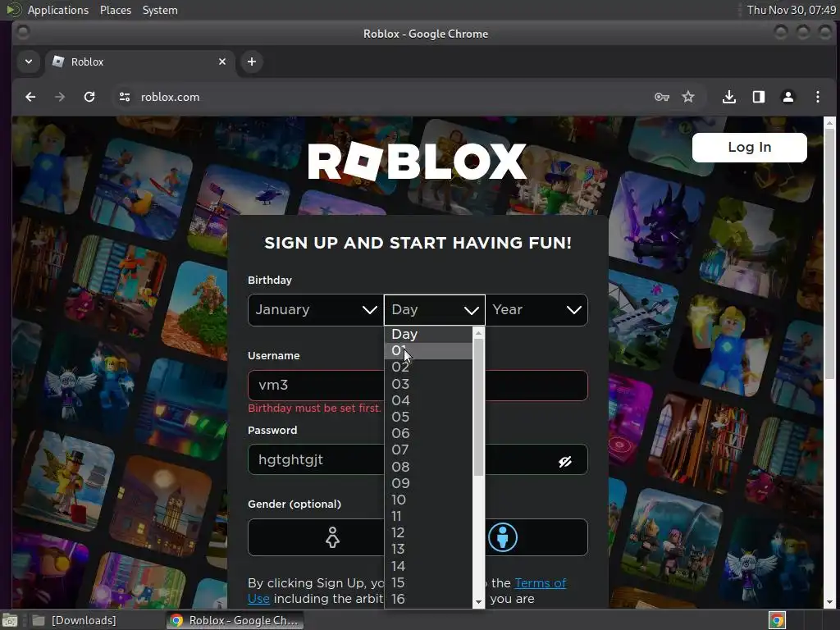
Task: Click the Log In button
Action: pos(750,148)
